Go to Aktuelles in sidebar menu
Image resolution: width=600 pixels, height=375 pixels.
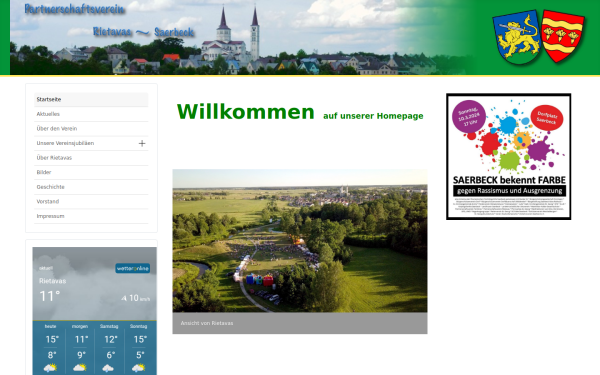pyautogui.click(x=91, y=114)
